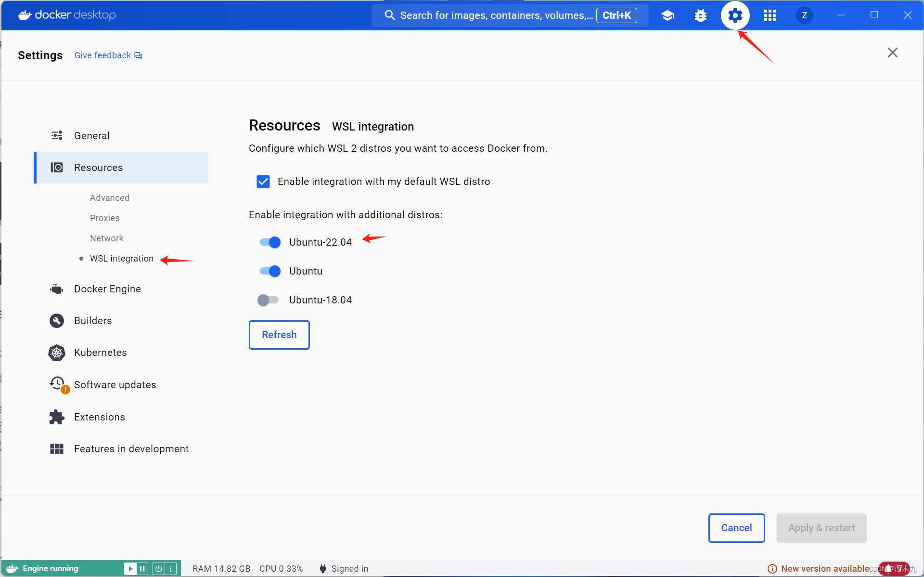Click the learning resources graduation cap icon
The image size is (924, 577).
click(667, 14)
